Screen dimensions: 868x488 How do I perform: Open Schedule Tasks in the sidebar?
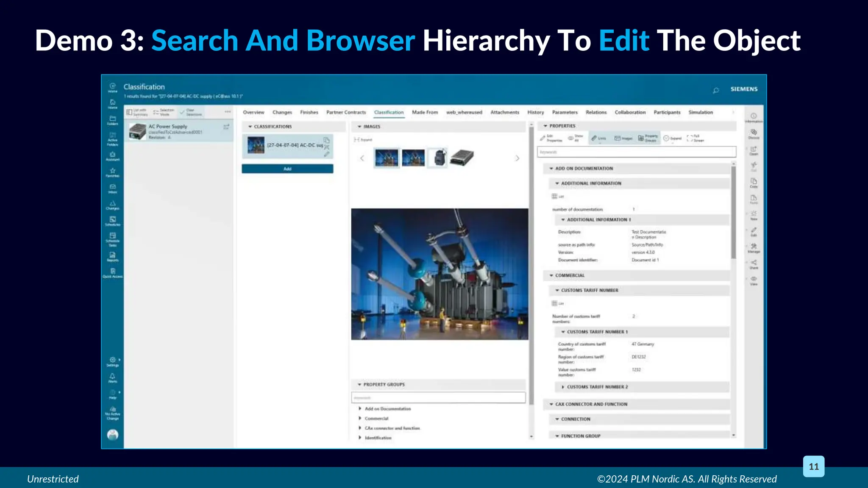click(113, 239)
